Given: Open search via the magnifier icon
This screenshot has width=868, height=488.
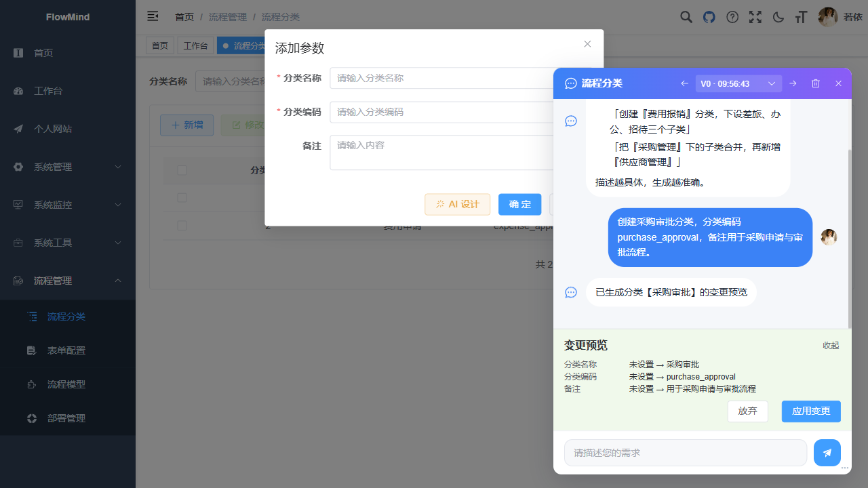Looking at the screenshot, I should [686, 17].
